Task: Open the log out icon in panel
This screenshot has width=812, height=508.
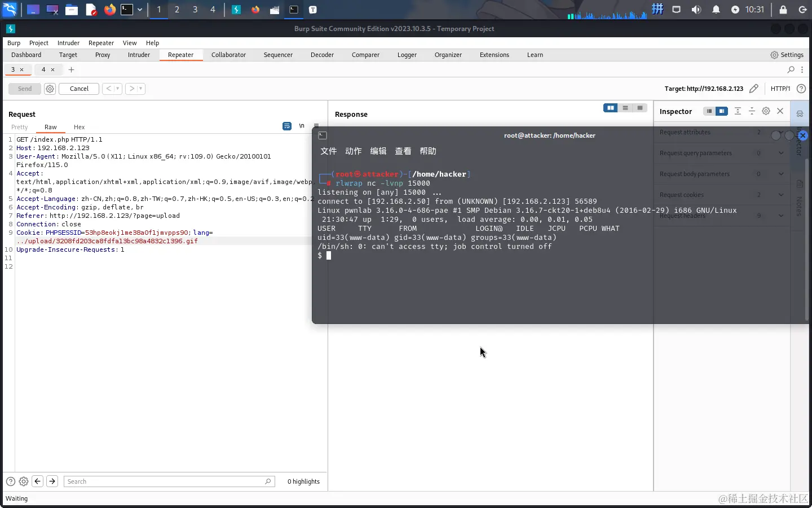Action: pyautogui.click(x=802, y=10)
